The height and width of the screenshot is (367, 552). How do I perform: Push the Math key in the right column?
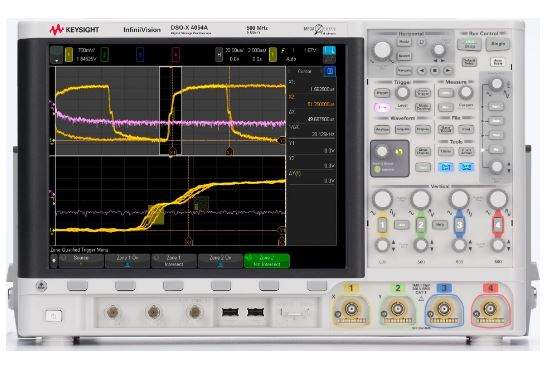click(x=496, y=135)
